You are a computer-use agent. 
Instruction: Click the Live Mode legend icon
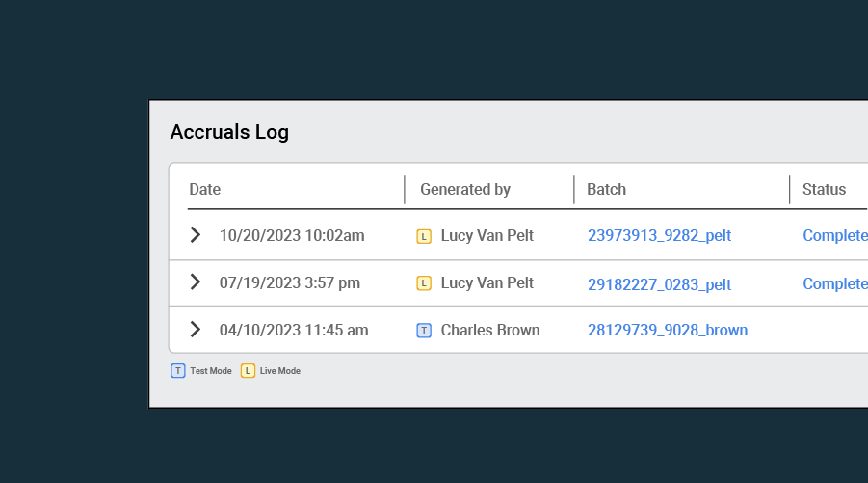click(248, 371)
